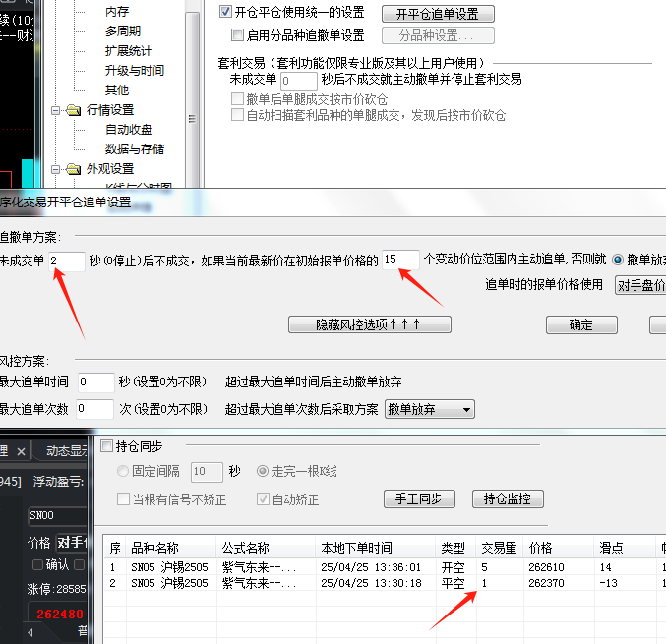
Task: Open the 撤单放弃 dropdown in risk plan
Action: (430, 410)
